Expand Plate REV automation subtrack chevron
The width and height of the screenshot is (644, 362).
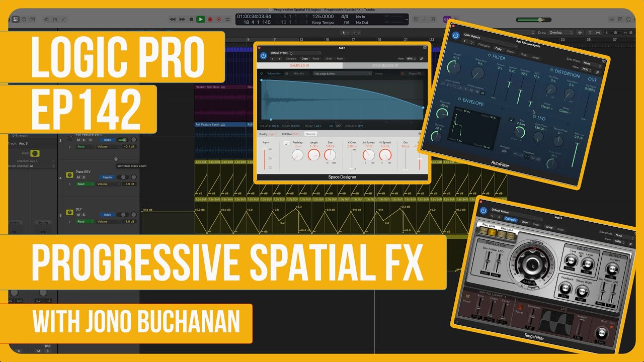tap(70, 184)
